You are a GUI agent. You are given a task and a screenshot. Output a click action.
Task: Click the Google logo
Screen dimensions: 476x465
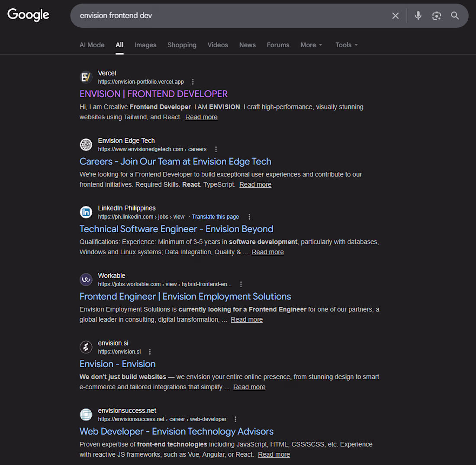click(x=28, y=15)
